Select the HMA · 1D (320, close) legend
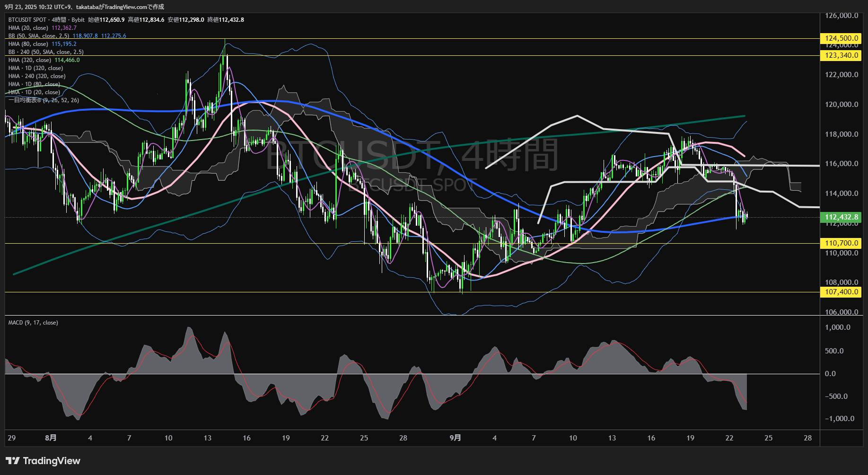868x475 pixels. click(x=35, y=68)
